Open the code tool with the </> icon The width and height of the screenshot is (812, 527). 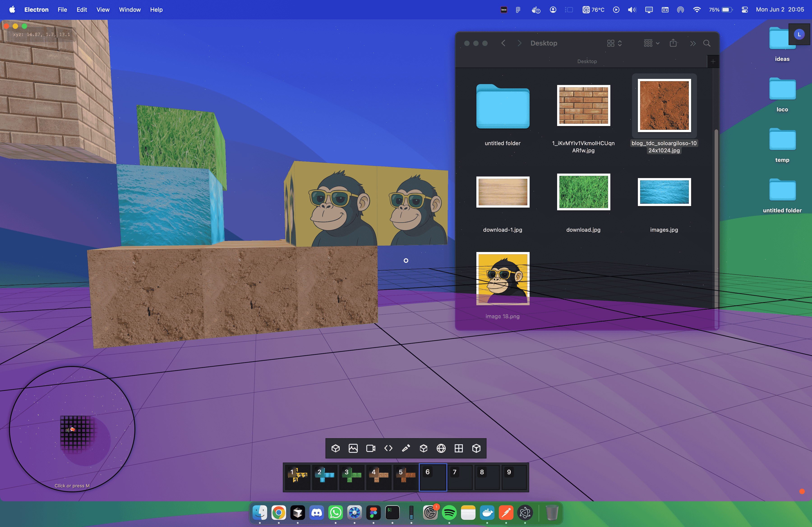coord(388,448)
